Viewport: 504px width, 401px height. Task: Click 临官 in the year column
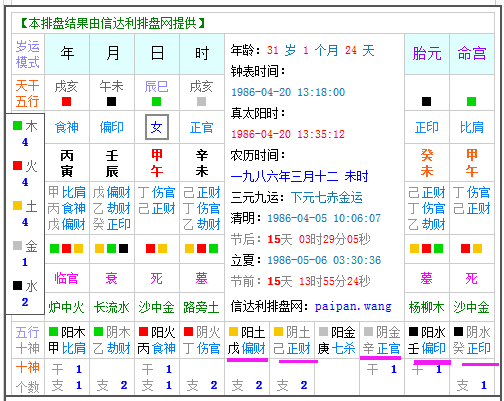(x=66, y=278)
